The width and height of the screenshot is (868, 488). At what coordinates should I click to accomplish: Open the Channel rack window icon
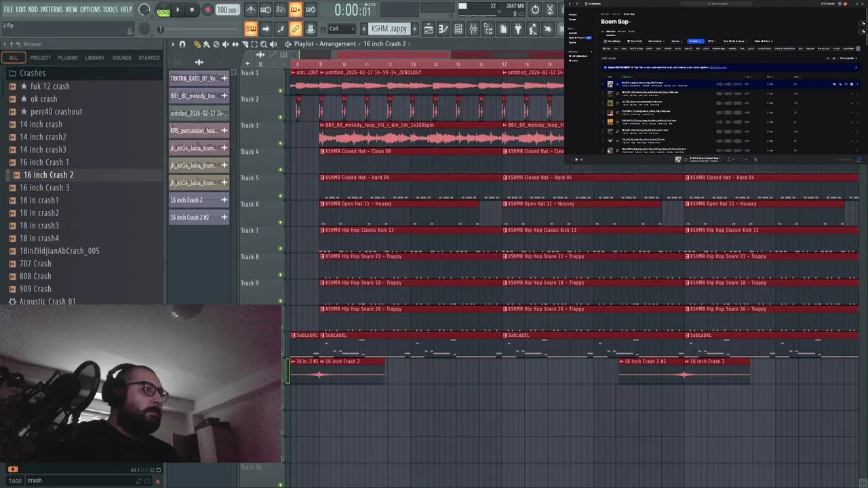(458, 28)
